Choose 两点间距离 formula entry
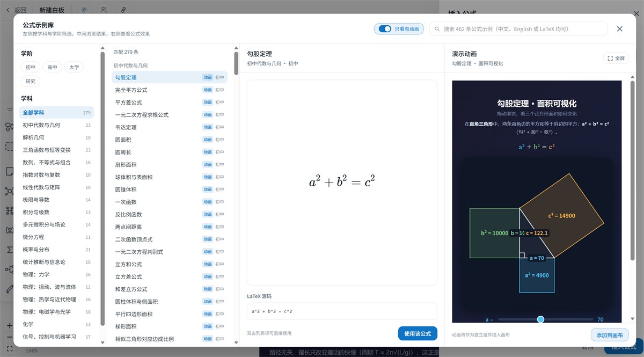The height and width of the screenshot is (357, 644). [x=170, y=227]
